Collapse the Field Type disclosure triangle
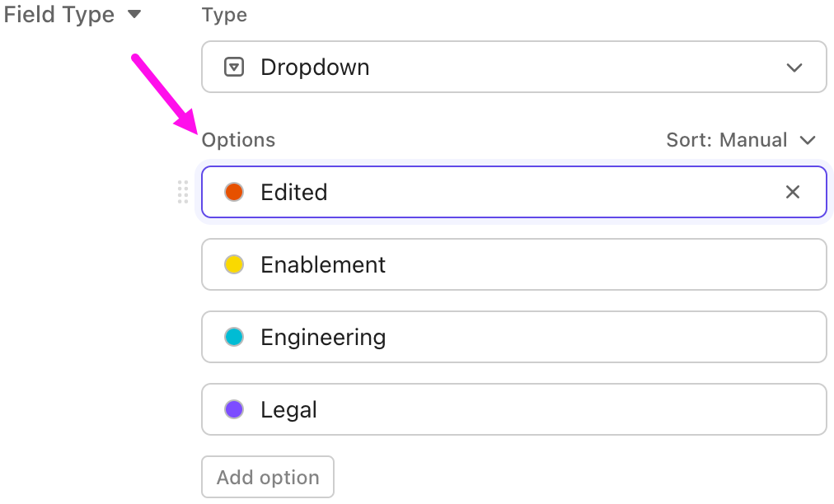 [134, 15]
